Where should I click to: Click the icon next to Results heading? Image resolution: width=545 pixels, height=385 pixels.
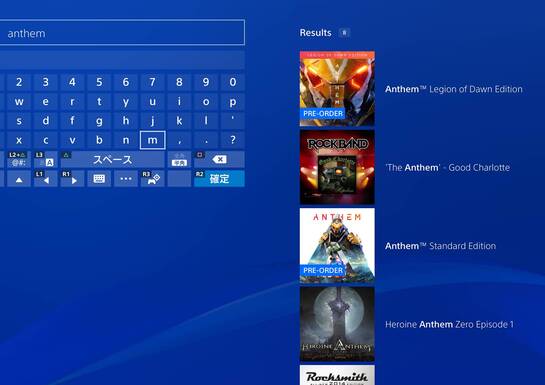(344, 33)
